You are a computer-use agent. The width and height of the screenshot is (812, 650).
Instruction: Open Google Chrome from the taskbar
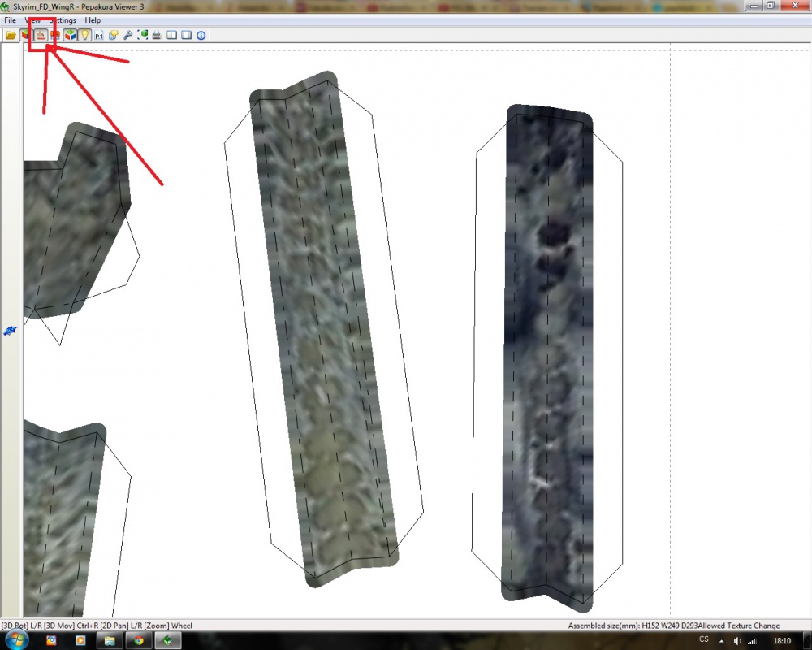pos(139,641)
